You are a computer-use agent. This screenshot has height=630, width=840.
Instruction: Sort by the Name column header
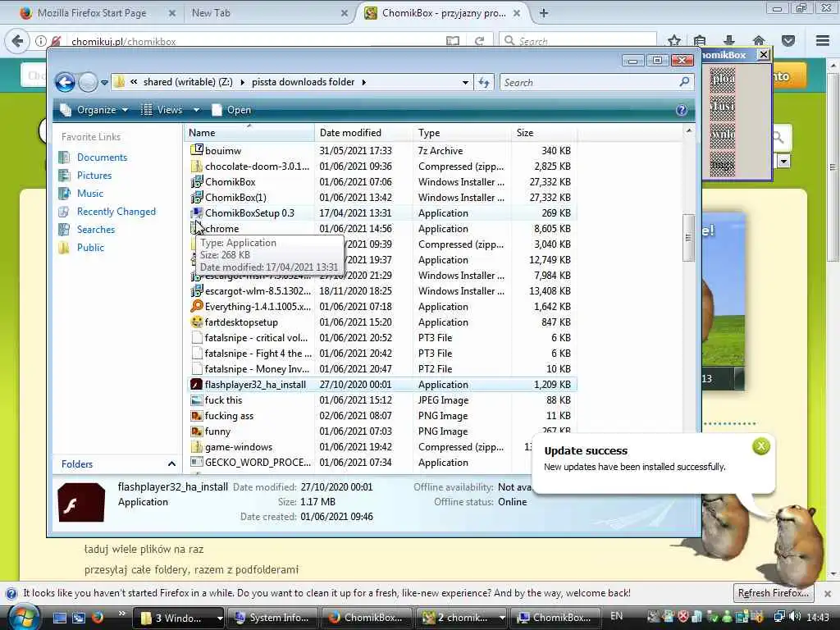[249, 133]
